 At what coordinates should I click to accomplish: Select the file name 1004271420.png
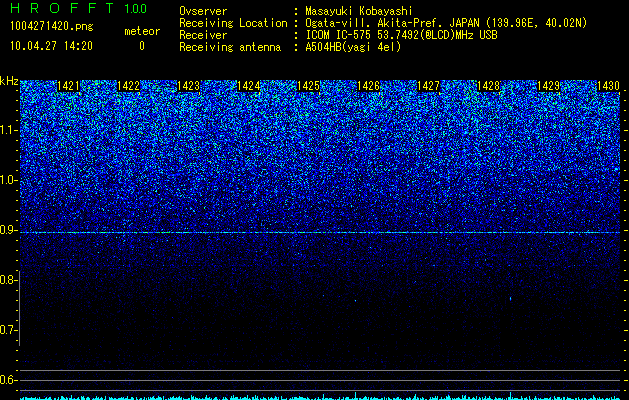pos(52,27)
